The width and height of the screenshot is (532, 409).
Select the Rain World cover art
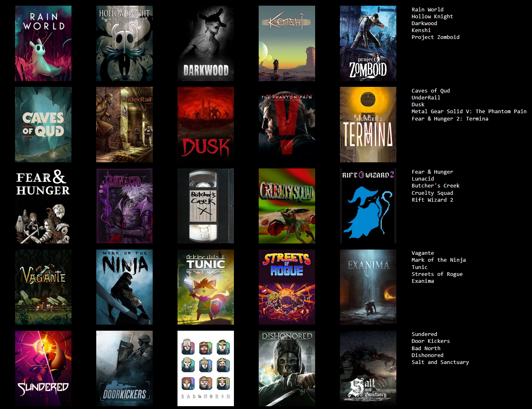43,43
